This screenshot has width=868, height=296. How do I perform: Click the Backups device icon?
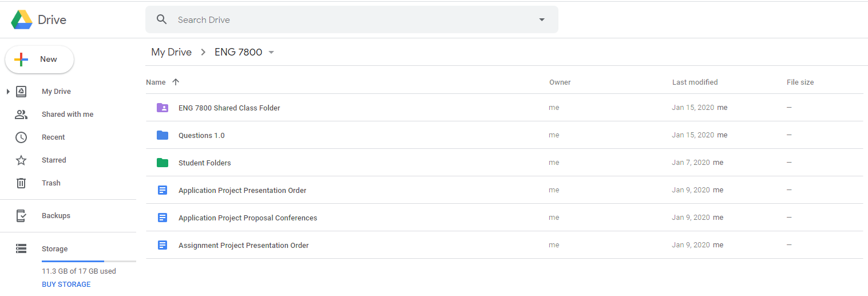click(x=21, y=216)
